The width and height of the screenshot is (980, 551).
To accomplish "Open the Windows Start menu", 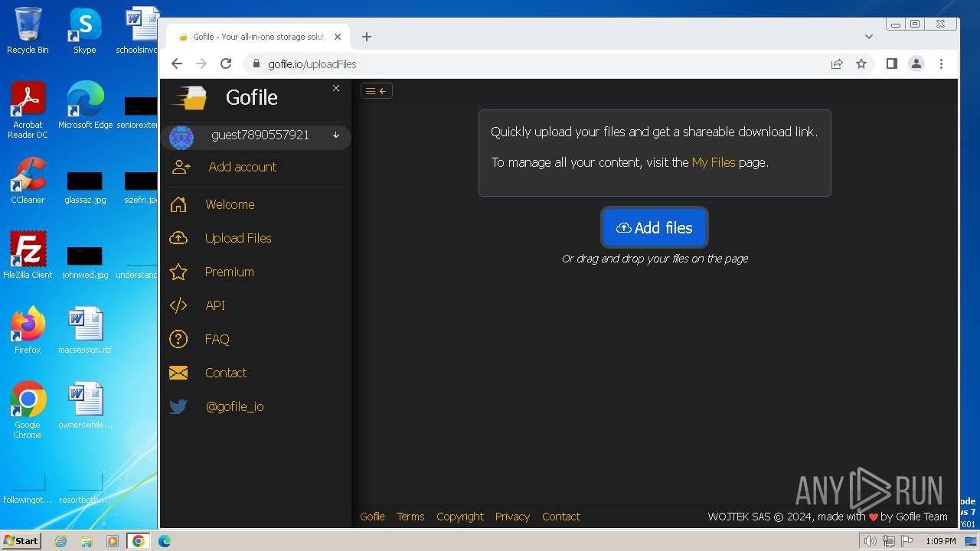I will pyautogui.click(x=21, y=541).
